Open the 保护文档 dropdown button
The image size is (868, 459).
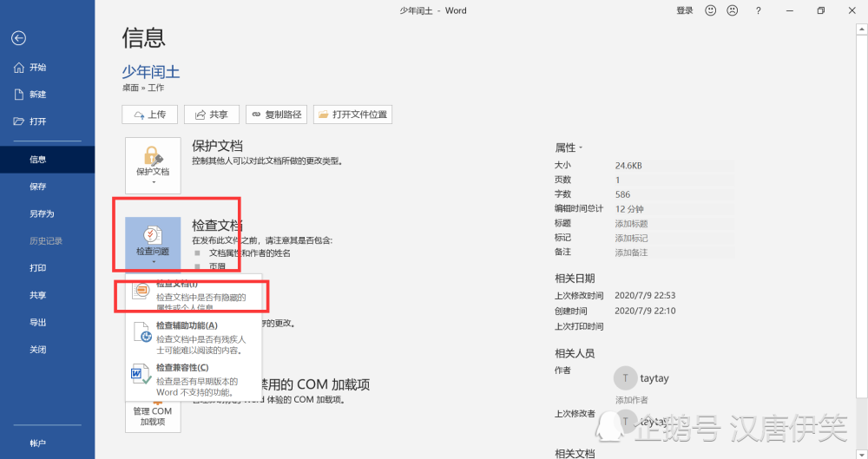click(x=153, y=166)
